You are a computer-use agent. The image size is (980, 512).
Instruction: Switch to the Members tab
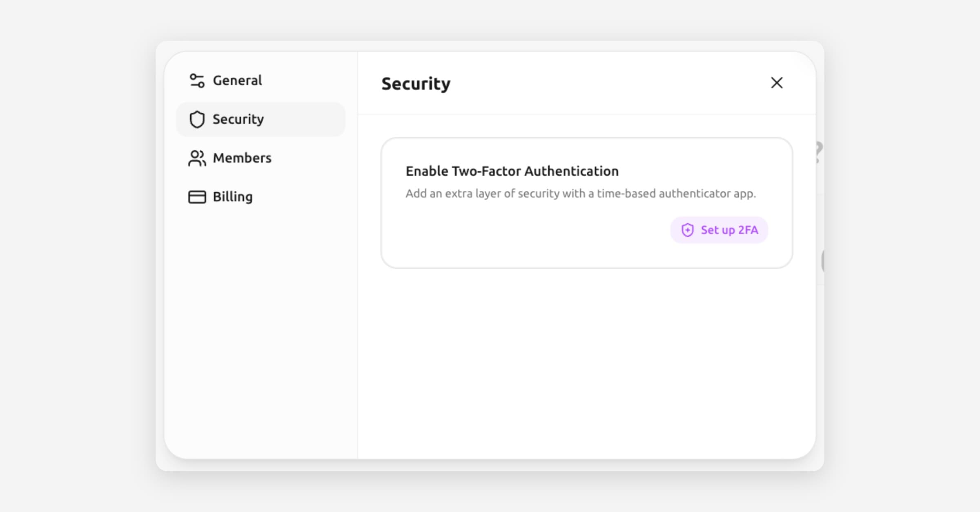click(242, 158)
